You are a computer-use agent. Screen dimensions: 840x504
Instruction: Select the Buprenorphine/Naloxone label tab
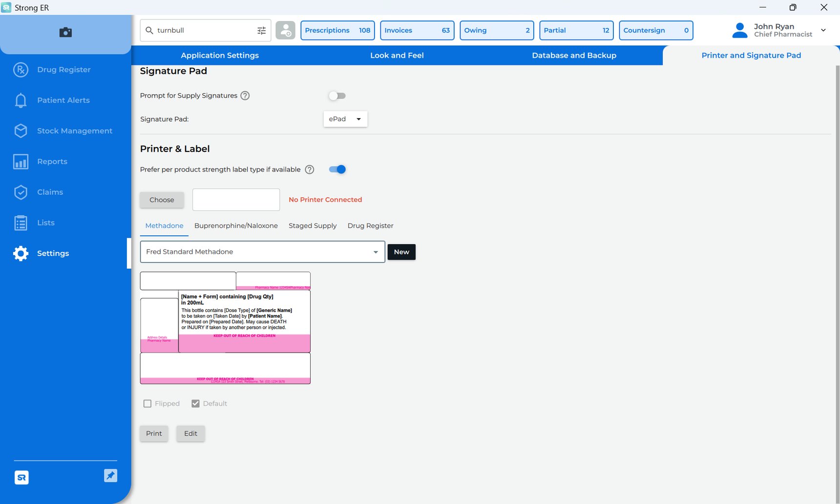236,226
